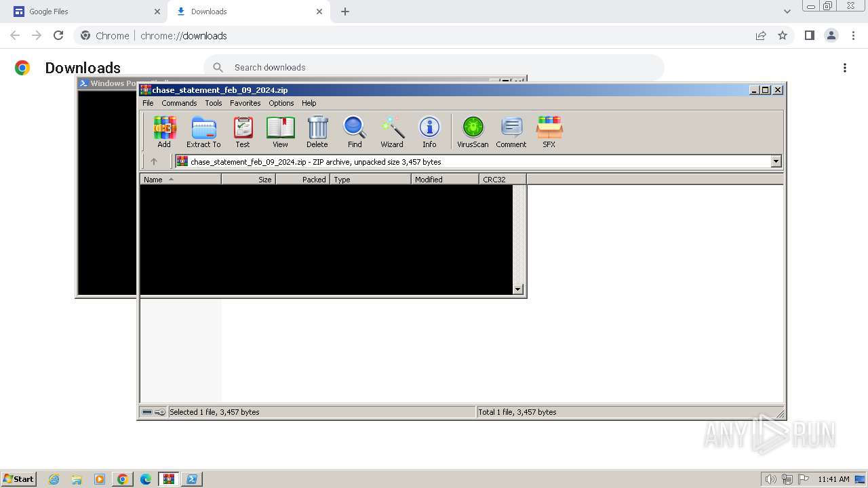Toggle Chrome side panel icon
Screen dimensions: 868x488
[809, 35]
